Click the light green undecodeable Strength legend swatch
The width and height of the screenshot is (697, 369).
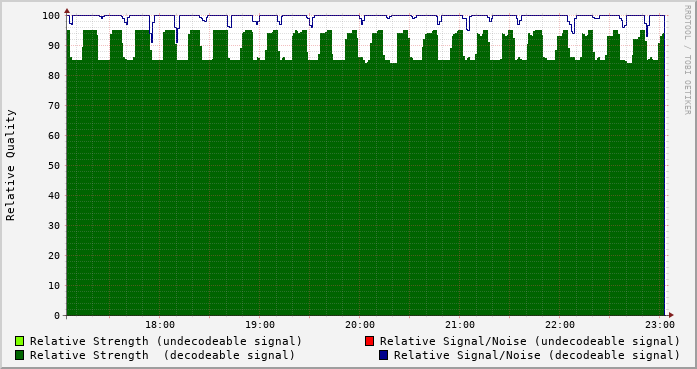pos(19,341)
